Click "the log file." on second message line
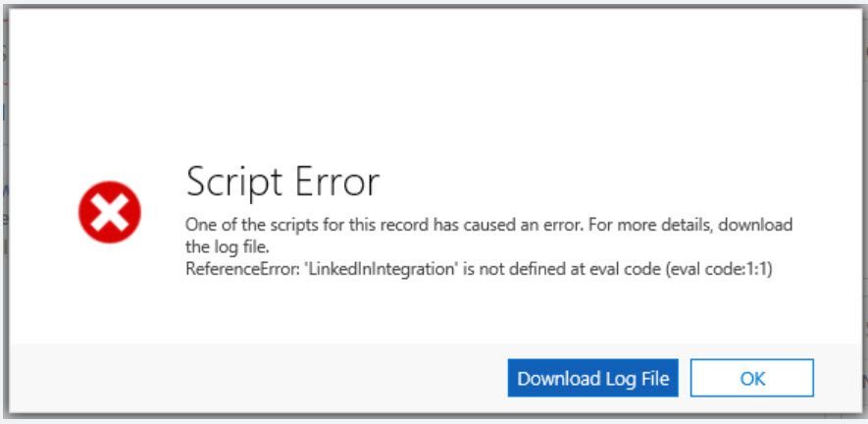This screenshot has height=424, width=868. coord(226,246)
